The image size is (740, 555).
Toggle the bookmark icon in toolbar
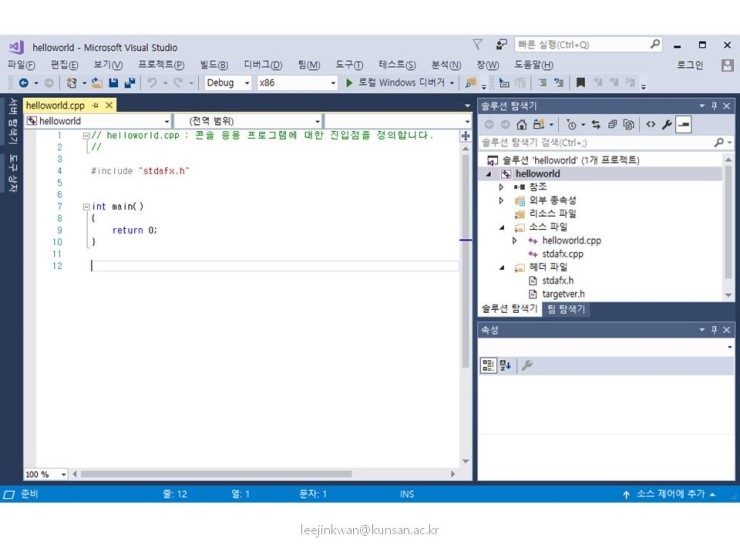[580, 83]
